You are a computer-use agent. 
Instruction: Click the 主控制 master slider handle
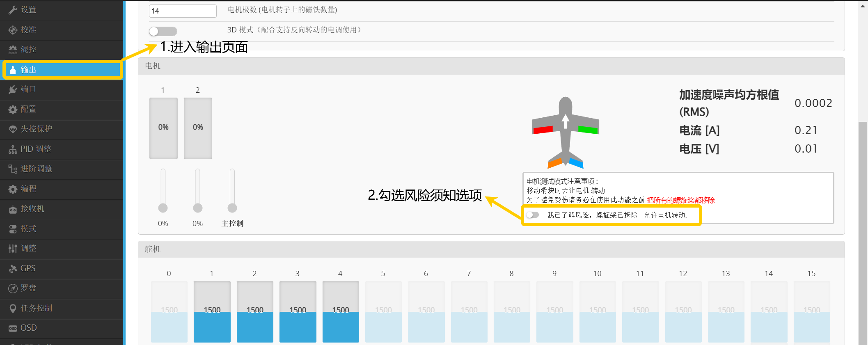232,208
